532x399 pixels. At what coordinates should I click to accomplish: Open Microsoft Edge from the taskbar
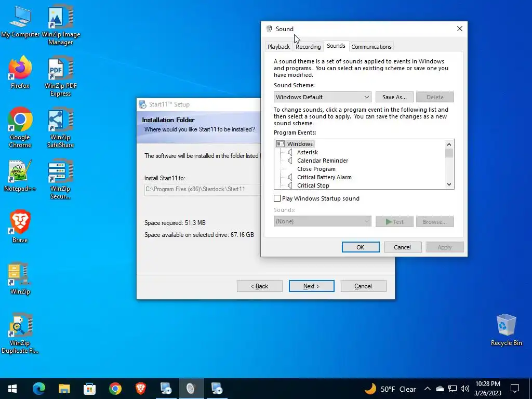pos(38,389)
